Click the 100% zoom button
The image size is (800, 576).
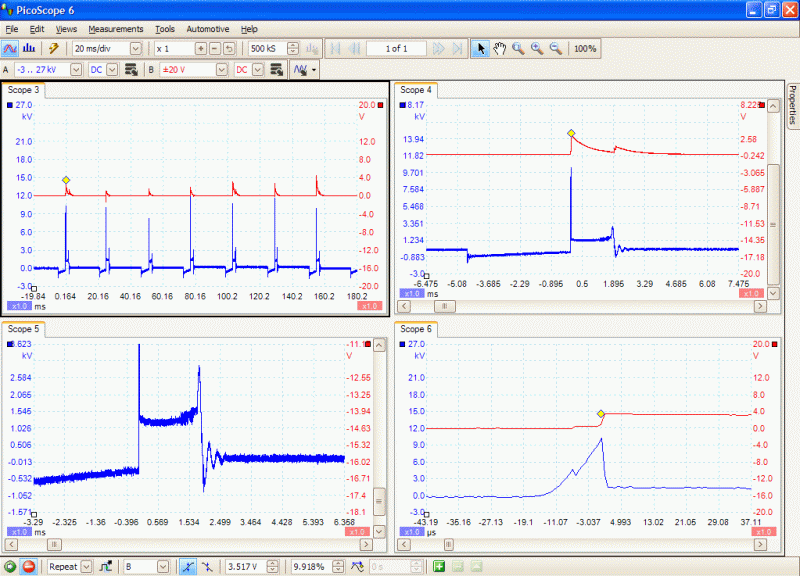pyautogui.click(x=585, y=48)
